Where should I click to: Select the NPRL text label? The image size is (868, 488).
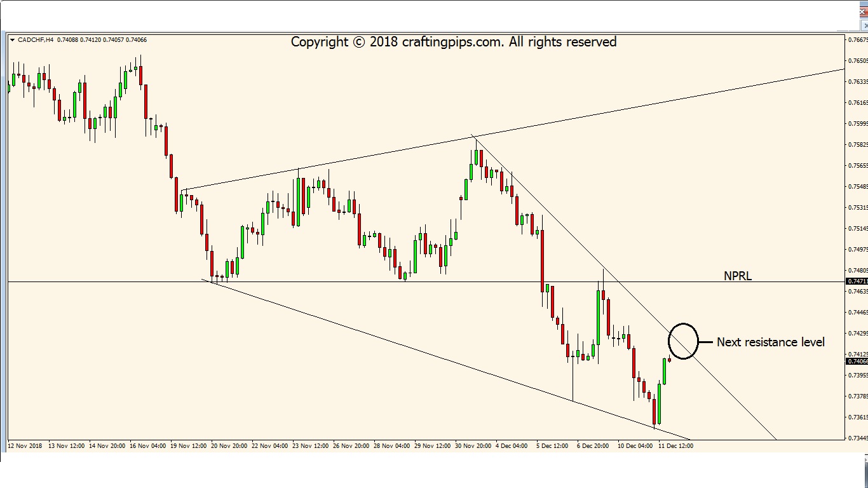(x=738, y=276)
